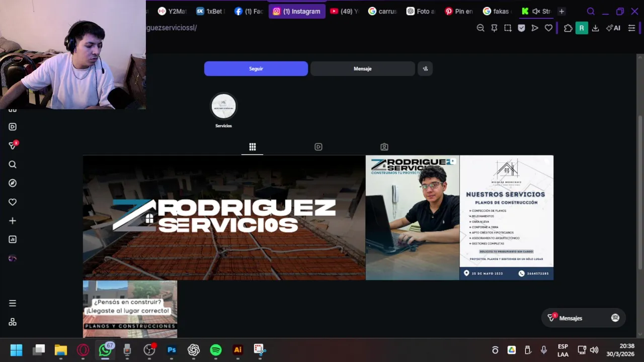This screenshot has height=362, width=644.
Task: Switch to the tagged photos tab
Action: pyautogui.click(x=384, y=147)
